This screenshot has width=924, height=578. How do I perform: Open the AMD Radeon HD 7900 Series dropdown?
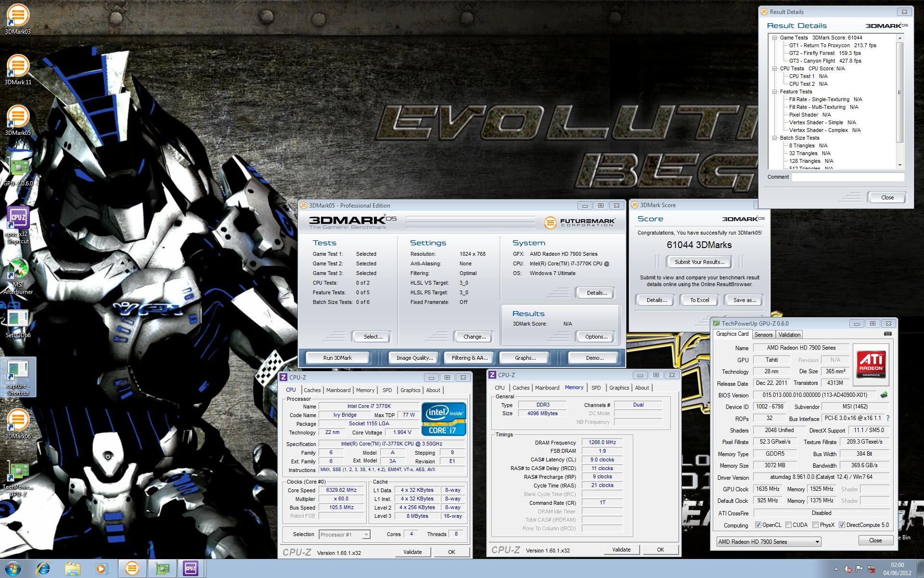point(769,542)
